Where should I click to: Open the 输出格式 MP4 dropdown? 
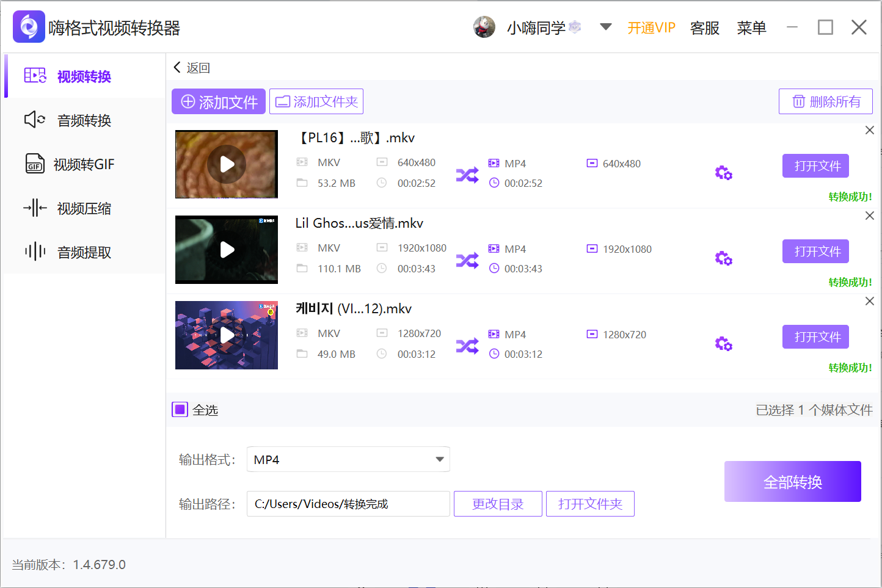tap(348, 459)
